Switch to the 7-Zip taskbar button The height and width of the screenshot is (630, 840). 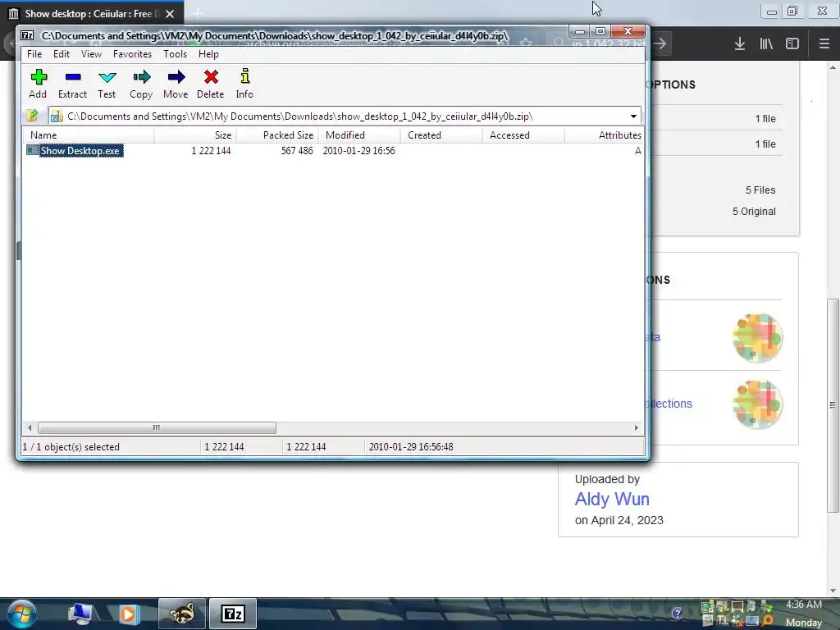pos(232,614)
